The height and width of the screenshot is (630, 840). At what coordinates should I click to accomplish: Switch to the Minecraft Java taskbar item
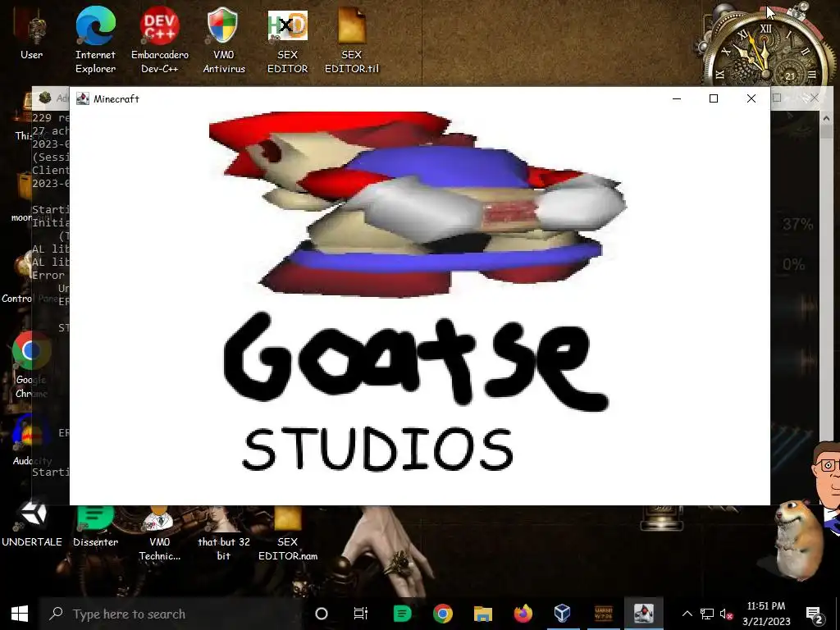[x=643, y=614]
